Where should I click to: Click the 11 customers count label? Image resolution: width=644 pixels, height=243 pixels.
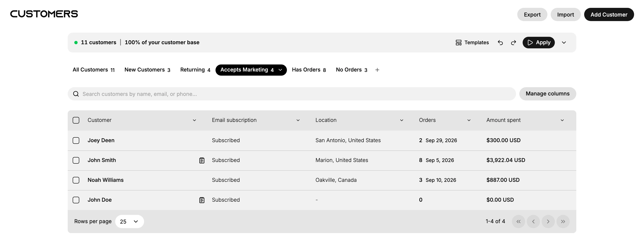(98, 43)
